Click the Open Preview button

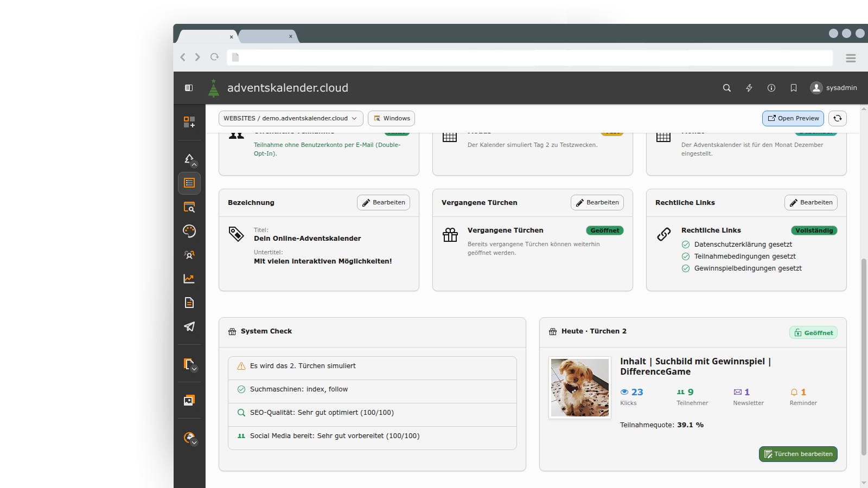(793, 118)
